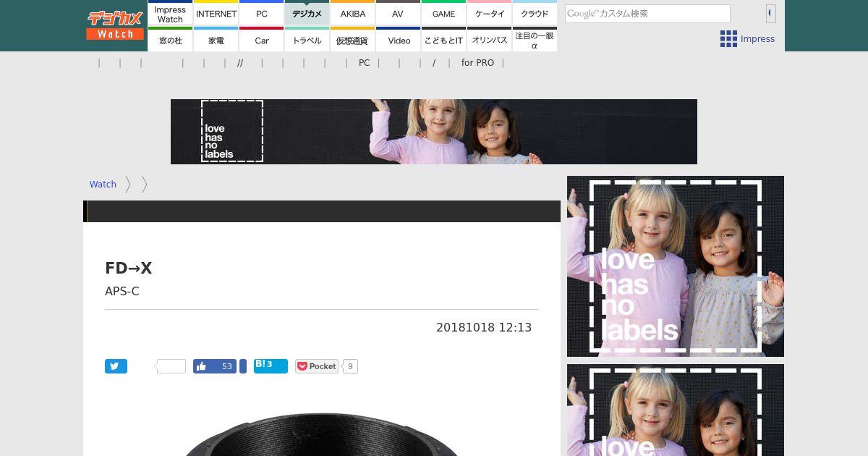
Task: Open the Car section tab
Action: coord(262,40)
